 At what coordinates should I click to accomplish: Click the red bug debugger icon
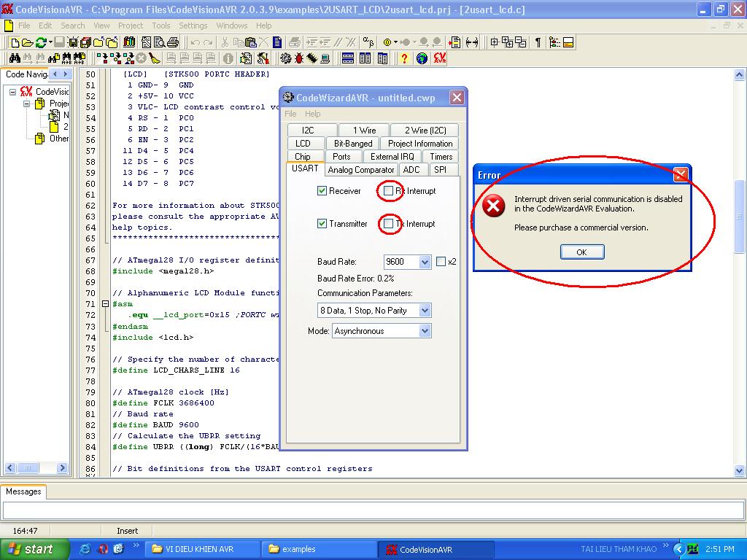(x=299, y=58)
